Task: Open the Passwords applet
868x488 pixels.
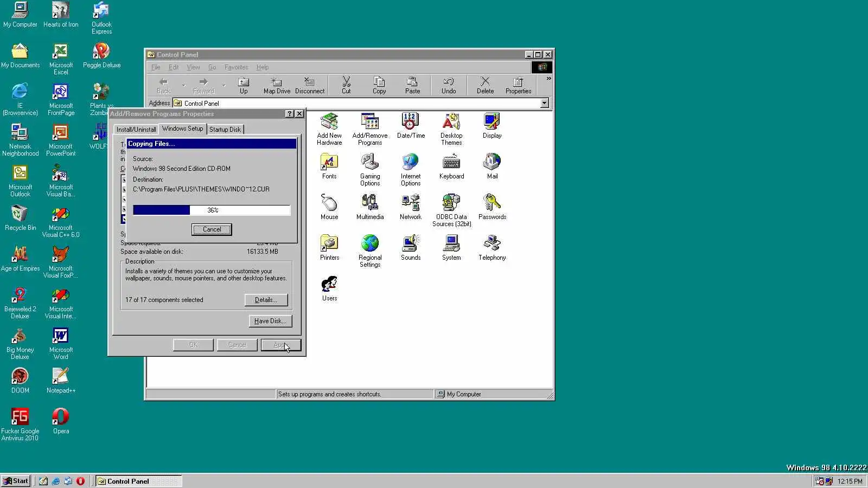Action: [492, 207]
